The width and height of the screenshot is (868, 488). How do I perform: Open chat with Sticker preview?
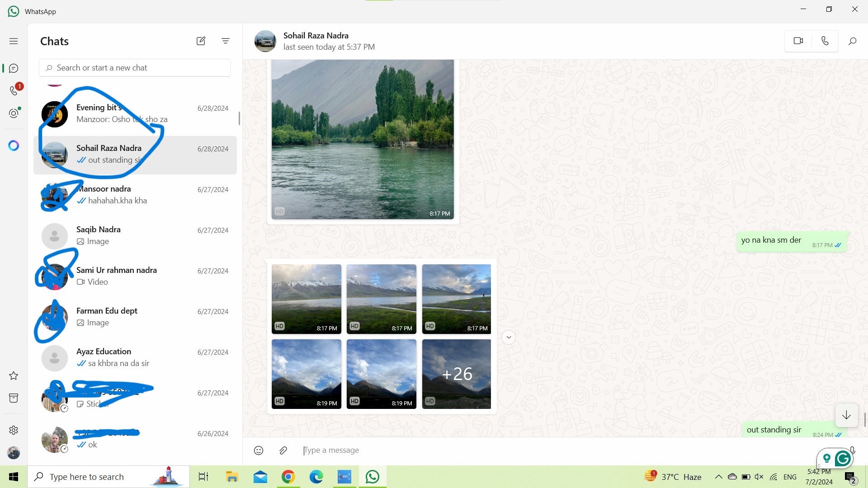135,398
